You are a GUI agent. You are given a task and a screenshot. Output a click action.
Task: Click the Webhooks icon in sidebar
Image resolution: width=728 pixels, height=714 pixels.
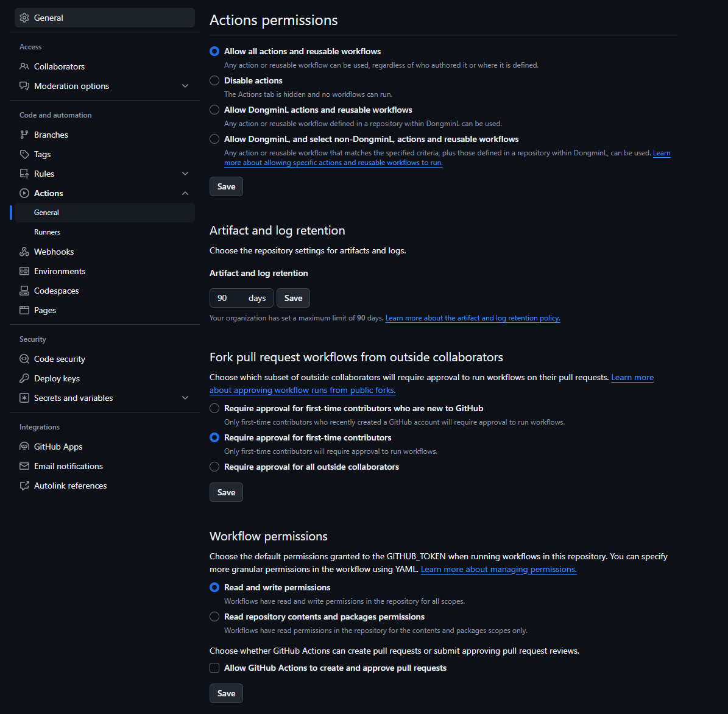tap(24, 252)
